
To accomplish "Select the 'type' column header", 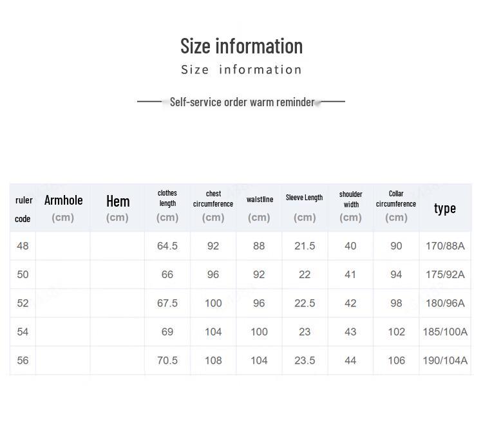I will (x=445, y=208).
